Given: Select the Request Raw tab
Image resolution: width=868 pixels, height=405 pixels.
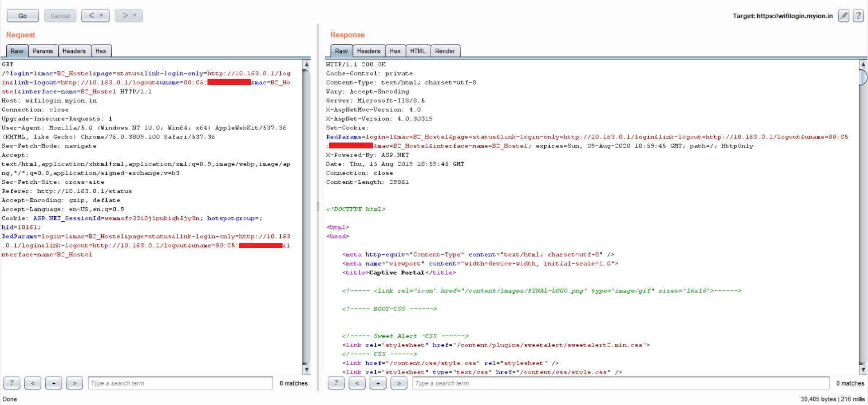Looking at the screenshot, I should click(x=17, y=51).
